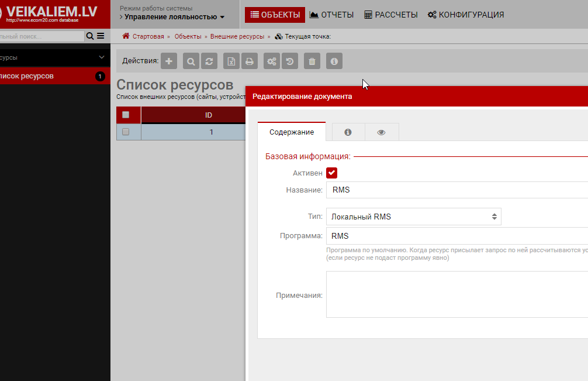
Task: Toggle the Активен checkbox
Action: 331,173
